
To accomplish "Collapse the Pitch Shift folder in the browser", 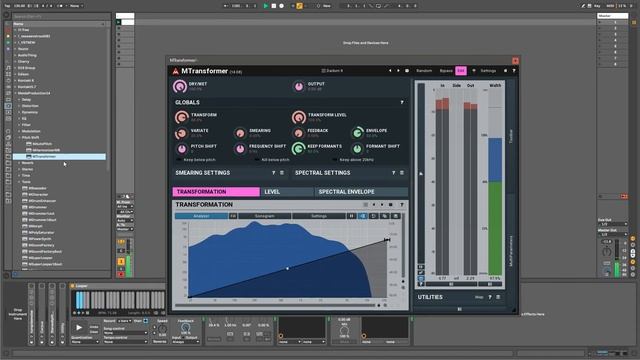I will point(19,138).
